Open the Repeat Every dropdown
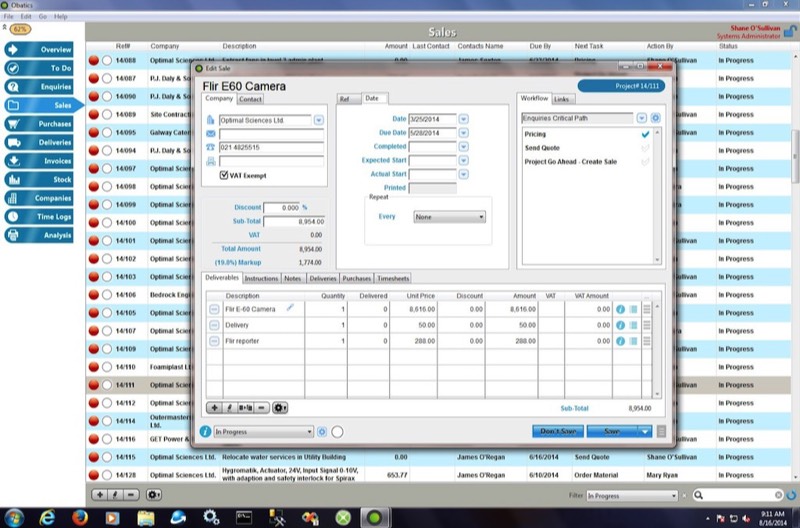 tap(449, 217)
